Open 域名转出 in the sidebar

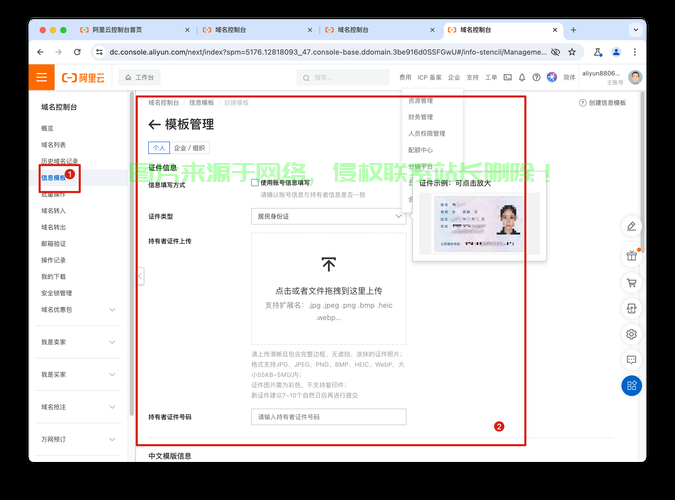click(53, 227)
